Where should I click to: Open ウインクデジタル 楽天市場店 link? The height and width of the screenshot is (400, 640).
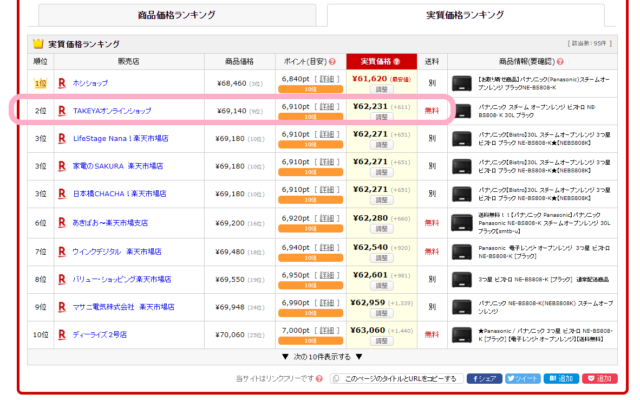117,252
